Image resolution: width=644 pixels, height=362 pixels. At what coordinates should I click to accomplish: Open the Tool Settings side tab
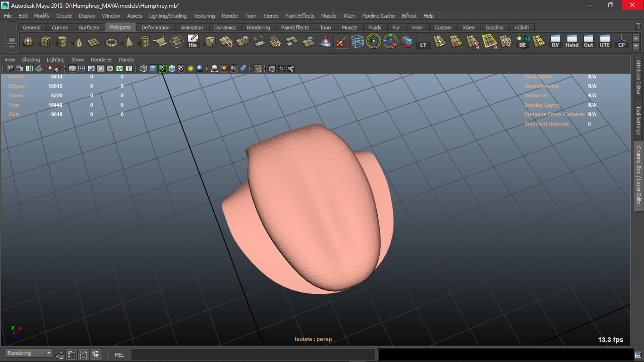click(x=638, y=120)
